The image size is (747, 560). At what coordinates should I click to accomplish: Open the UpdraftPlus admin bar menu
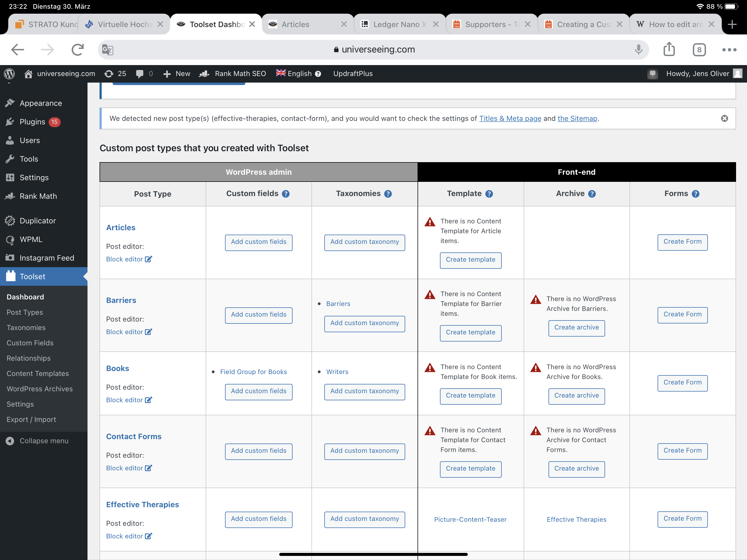tap(352, 74)
